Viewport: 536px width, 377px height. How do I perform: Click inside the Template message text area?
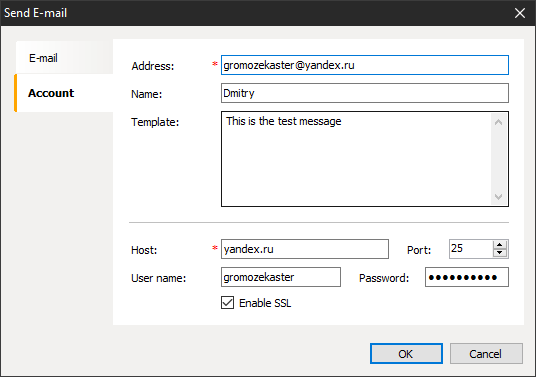pos(356,159)
